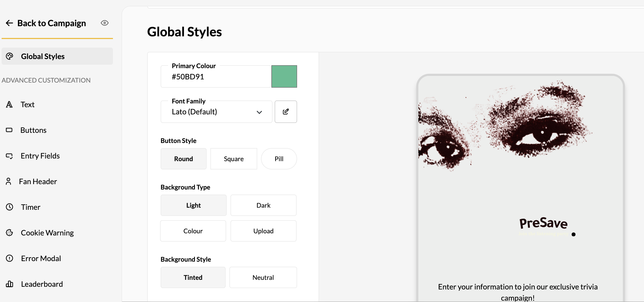
Task: Click the palette icon next to Global Styles
Action: (x=10, y=56)
